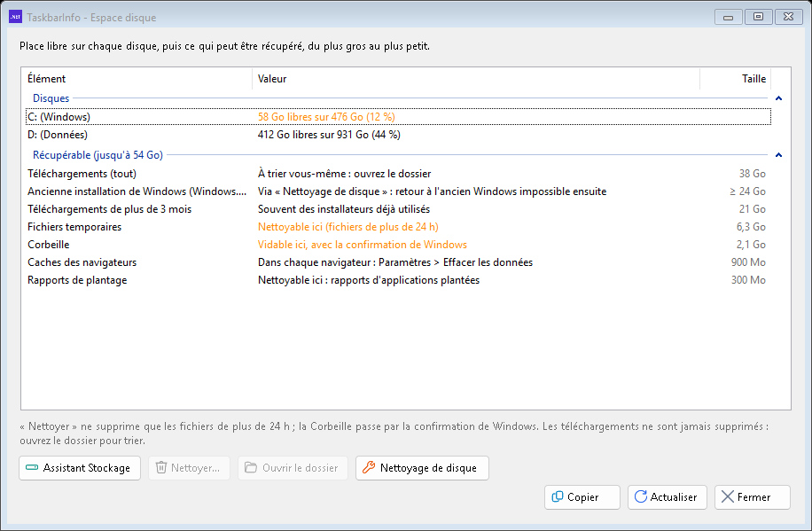Select the Fichiers temporaires row
Screen dimensions: 812x531
[398, 227]
